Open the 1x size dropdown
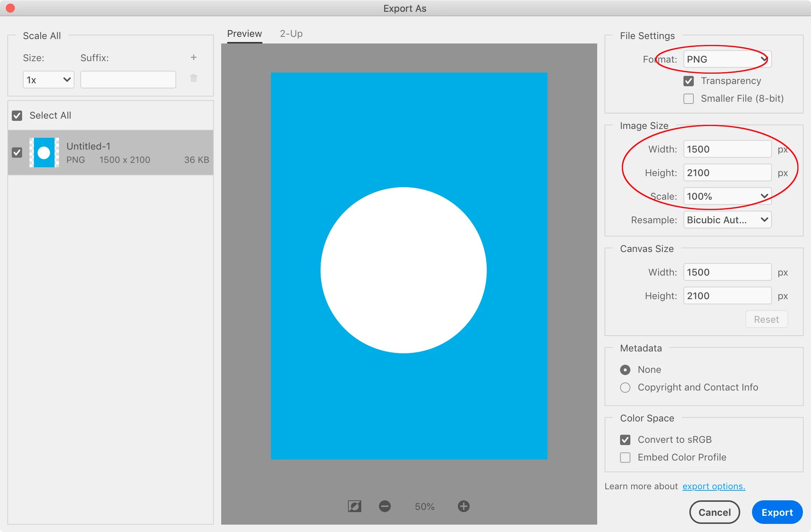The width and height of the screenshot is (811, 532). (48, 80)
